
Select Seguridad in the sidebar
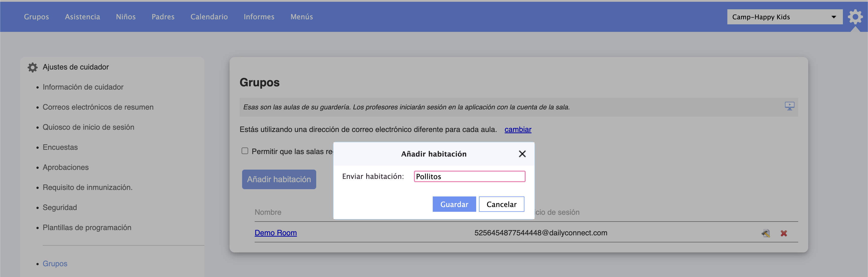coord(60,207)
